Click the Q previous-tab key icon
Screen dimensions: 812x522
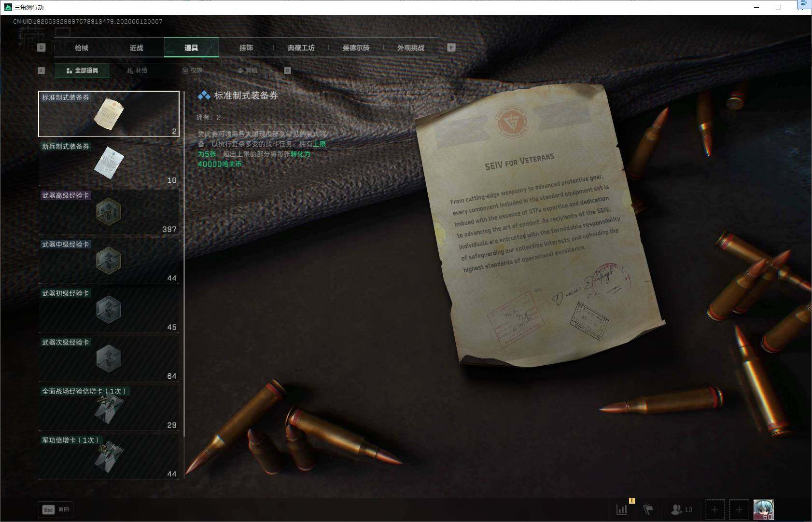pyautogui.click(x=41, y=48)
